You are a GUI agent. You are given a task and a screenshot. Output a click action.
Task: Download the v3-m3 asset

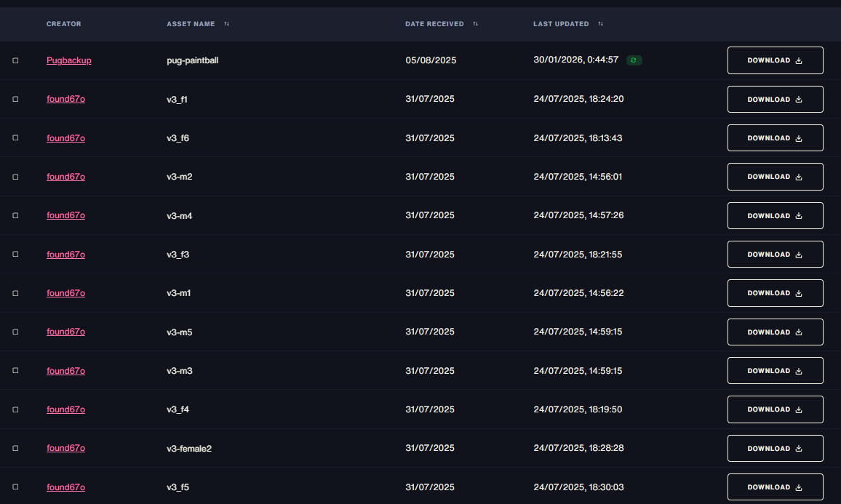click(x=775, y=370)
